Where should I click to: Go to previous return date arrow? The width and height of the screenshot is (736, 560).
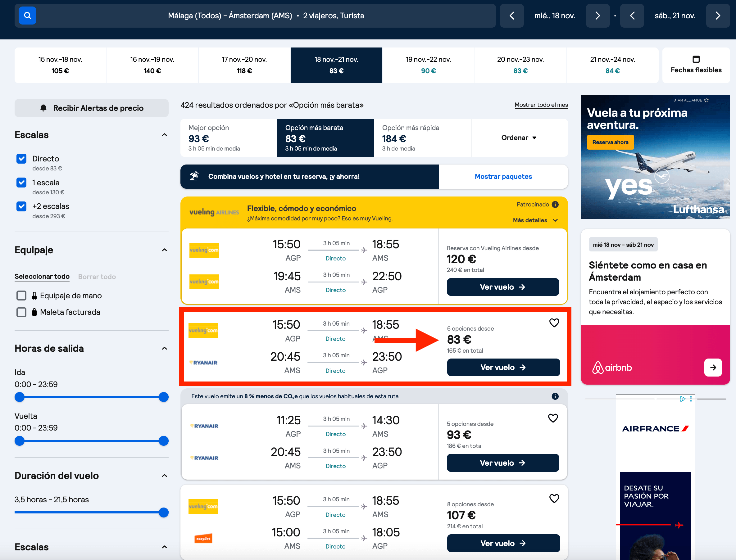(632, 16)
